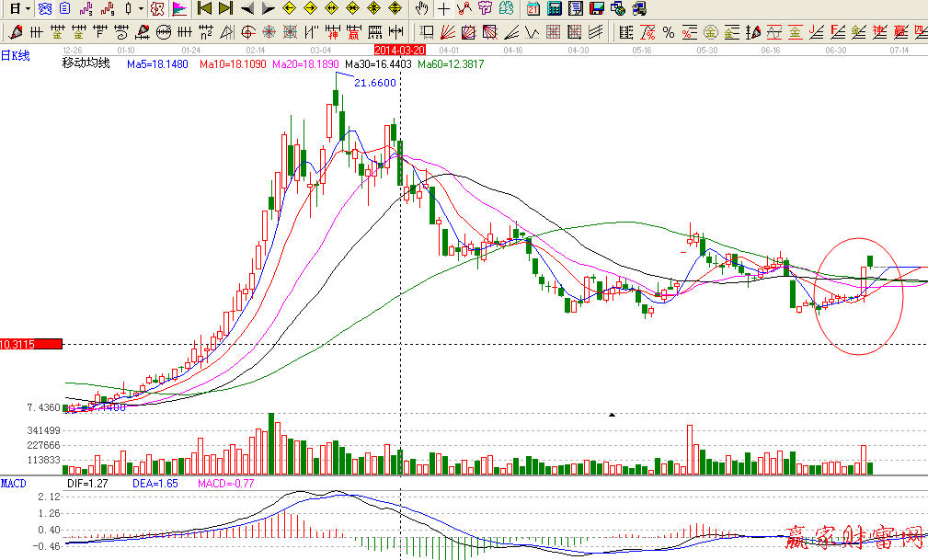Click the pink flag chart icon
Viewport: 928px width, 560px height.
click(x=179, y=9)
